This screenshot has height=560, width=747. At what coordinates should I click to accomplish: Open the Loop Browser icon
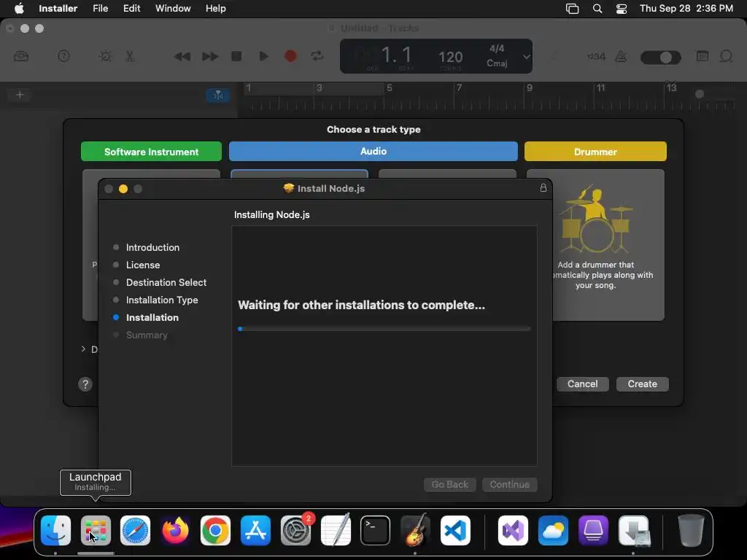pos(726,56)
